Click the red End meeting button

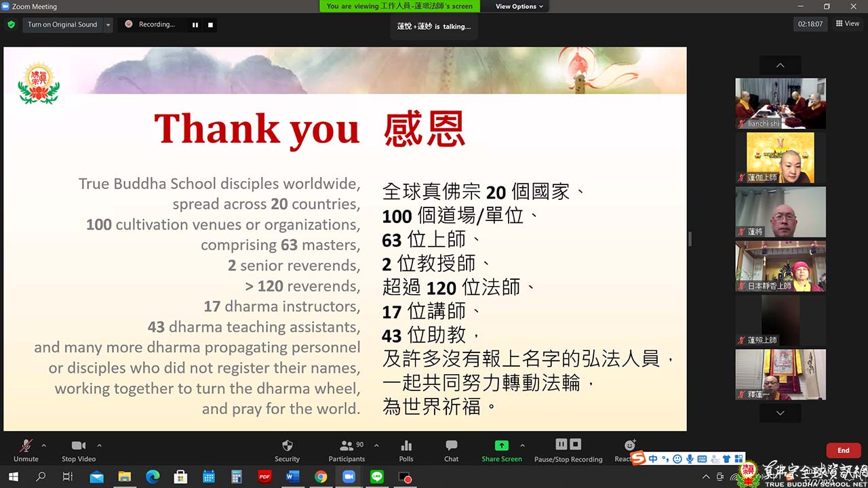click(x=843, y=450)
